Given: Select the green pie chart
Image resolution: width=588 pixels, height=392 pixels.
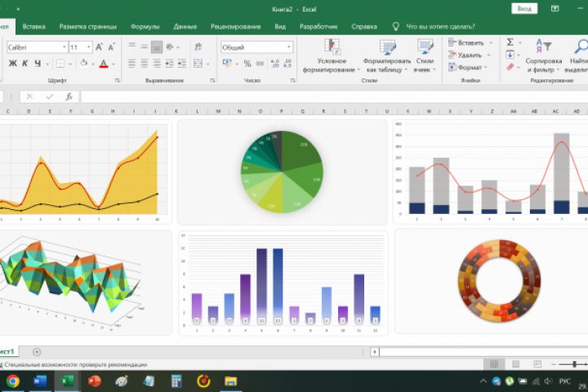Looking at the screenshot, I should pyautogui.click(x=282, y=171).
